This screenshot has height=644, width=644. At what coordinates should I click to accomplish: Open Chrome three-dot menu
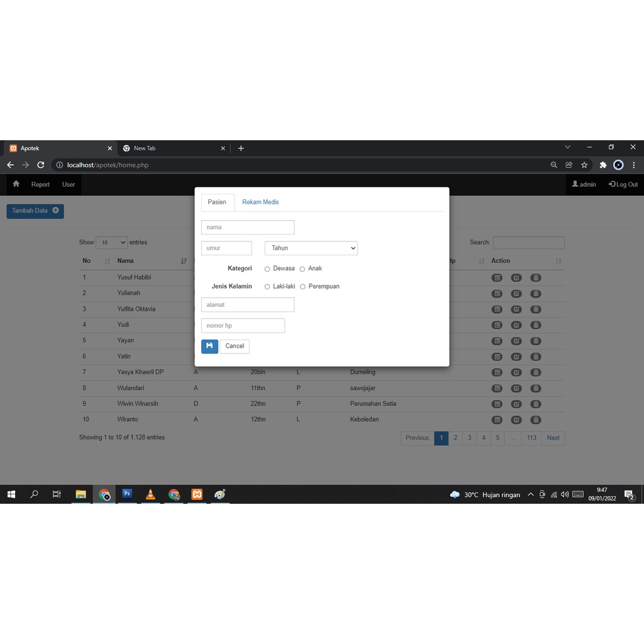(634, 165)
